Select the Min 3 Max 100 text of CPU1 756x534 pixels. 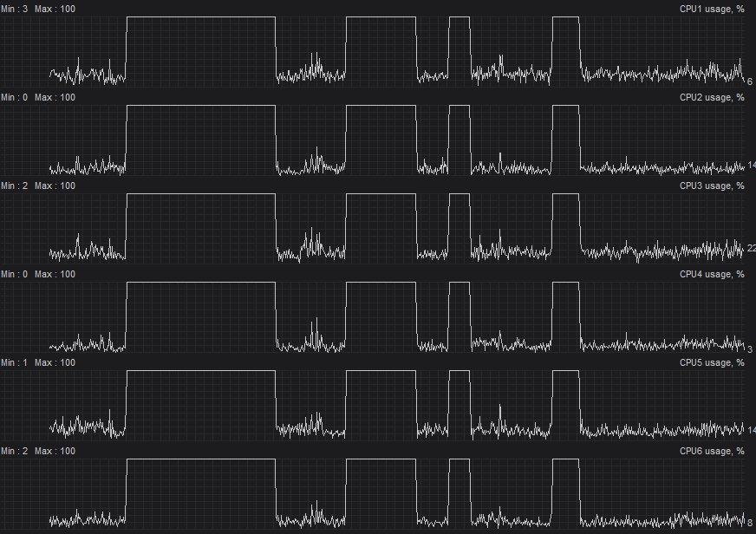tap(38, 9)
